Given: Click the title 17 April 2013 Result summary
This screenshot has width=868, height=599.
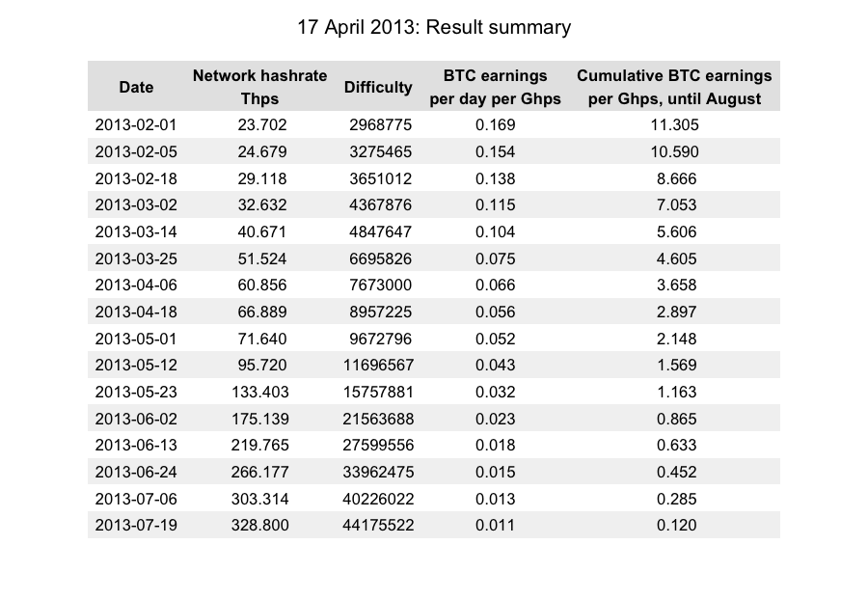Looking at the screenshot, I should coord(434,27).
